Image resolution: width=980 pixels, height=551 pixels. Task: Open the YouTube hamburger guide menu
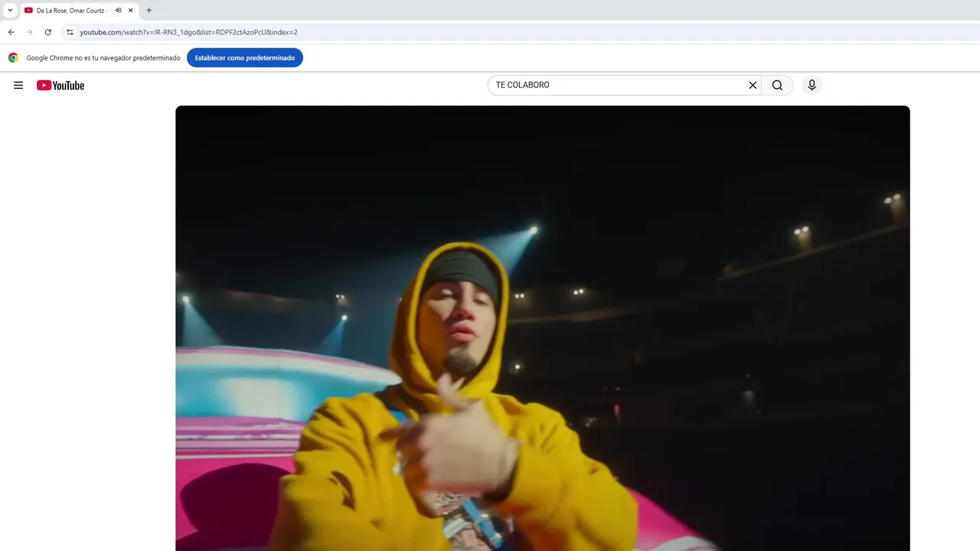[x=18, y=85]
